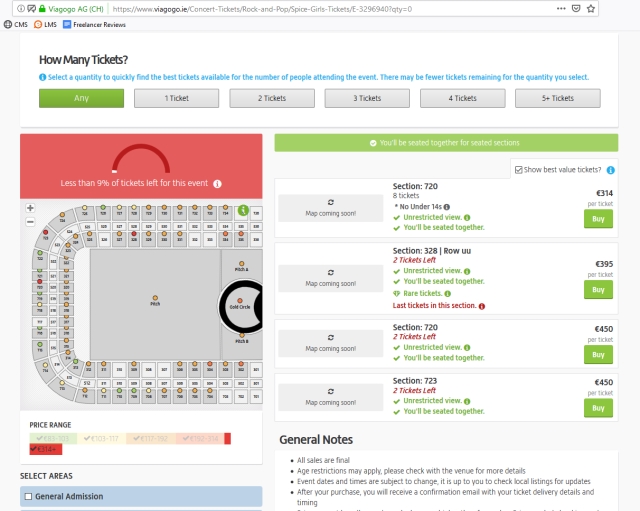Open site information icon in address bar
The width and height of the screenshot is (640, 511).
[x=20, y=9]
